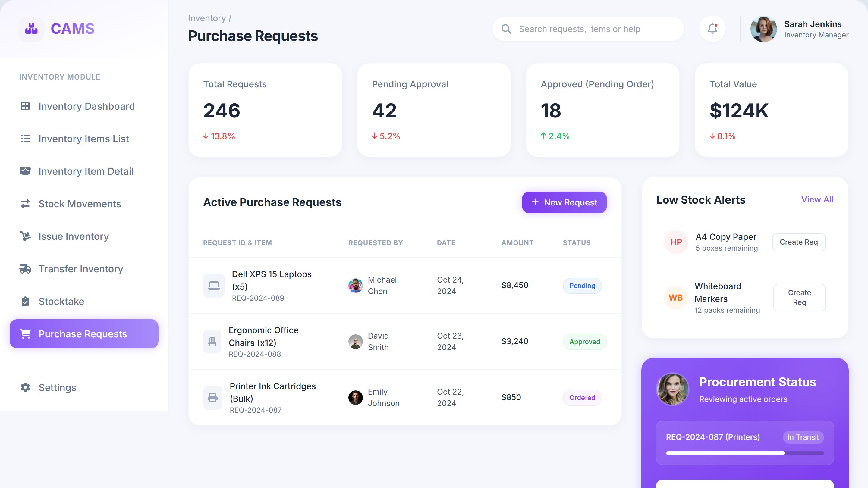Click Dell XPS 15 Laptops item name
The image size is (868, 488).
pyautogui.click(x=272, y=280)
